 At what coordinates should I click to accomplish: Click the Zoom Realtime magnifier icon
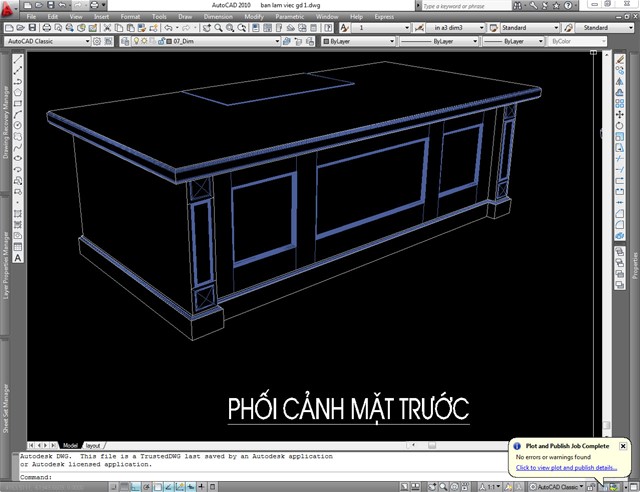[x=218, y=28]
